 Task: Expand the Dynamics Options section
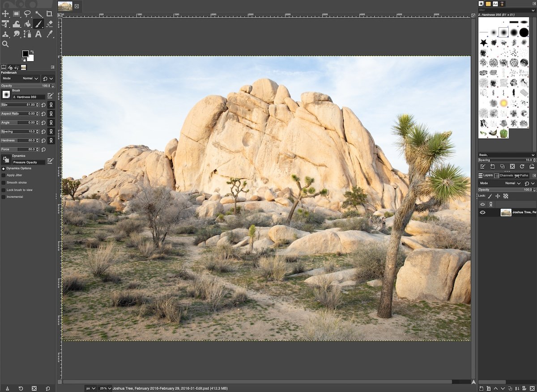tap(3, 168)
